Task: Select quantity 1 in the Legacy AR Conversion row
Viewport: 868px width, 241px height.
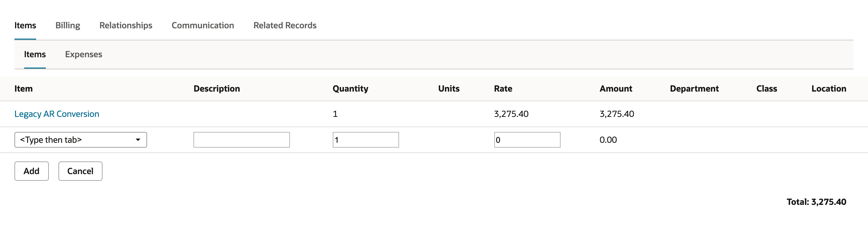Action: tap(335, 114)
